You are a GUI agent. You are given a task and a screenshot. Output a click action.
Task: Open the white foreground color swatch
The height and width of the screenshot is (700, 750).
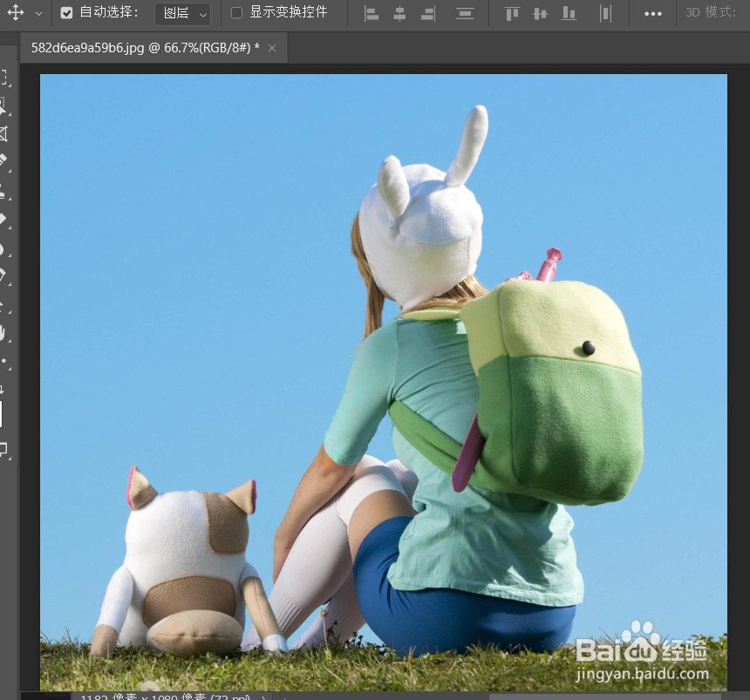[x=2, y=414]
